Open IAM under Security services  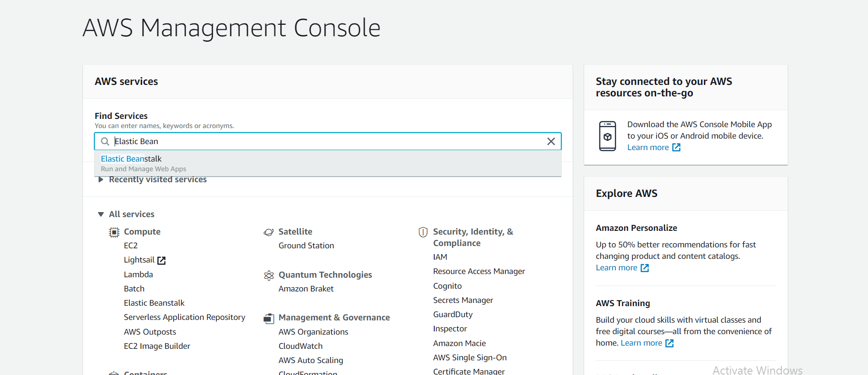click(440, 257)
